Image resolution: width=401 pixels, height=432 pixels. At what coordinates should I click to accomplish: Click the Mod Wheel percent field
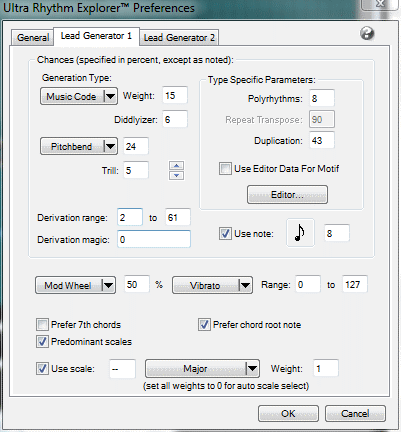pyautogui.click(x=137, y=284)
